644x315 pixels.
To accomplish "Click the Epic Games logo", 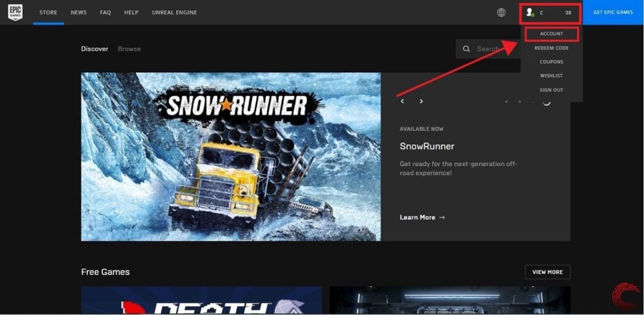I will 15,13.
